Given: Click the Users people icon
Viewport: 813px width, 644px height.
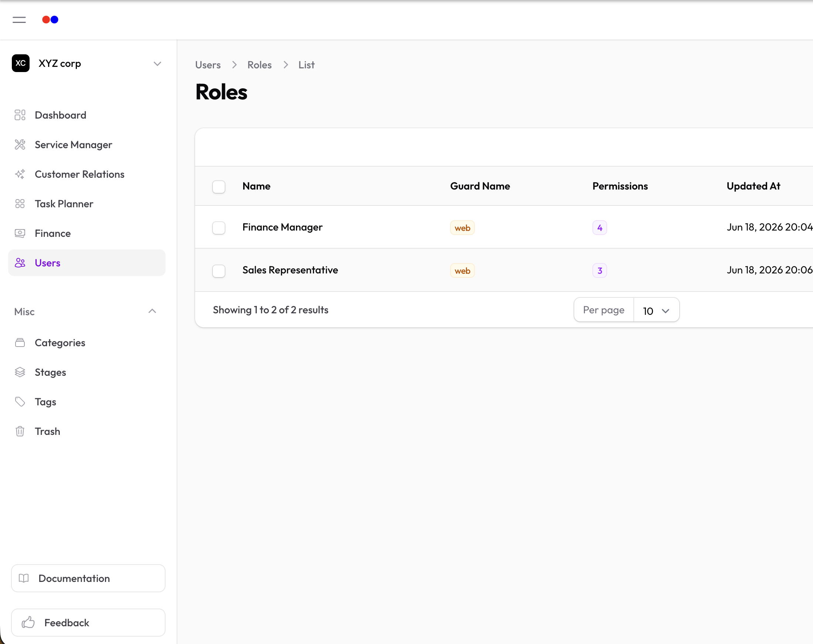Looking at the screenshot, I should [20, 263].
